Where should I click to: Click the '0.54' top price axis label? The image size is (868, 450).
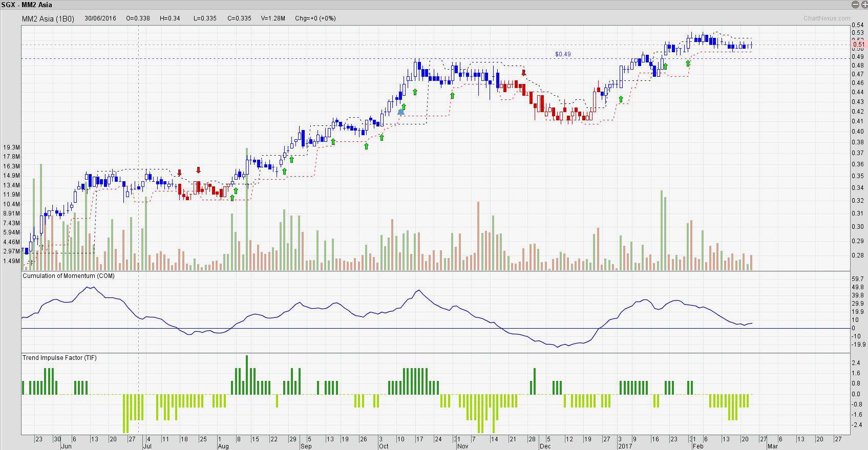[858, 25]
